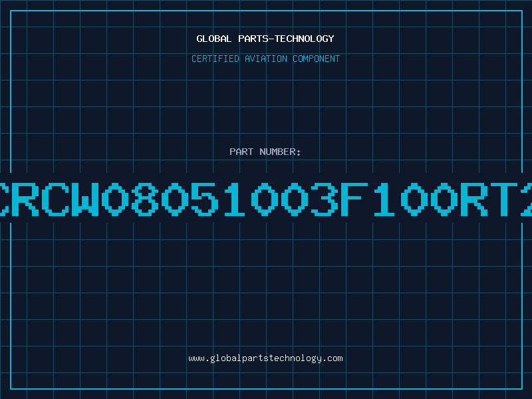The image size is (532, 399).
Task: Click the digit 3 in the part number
Action: click(325, 199)
